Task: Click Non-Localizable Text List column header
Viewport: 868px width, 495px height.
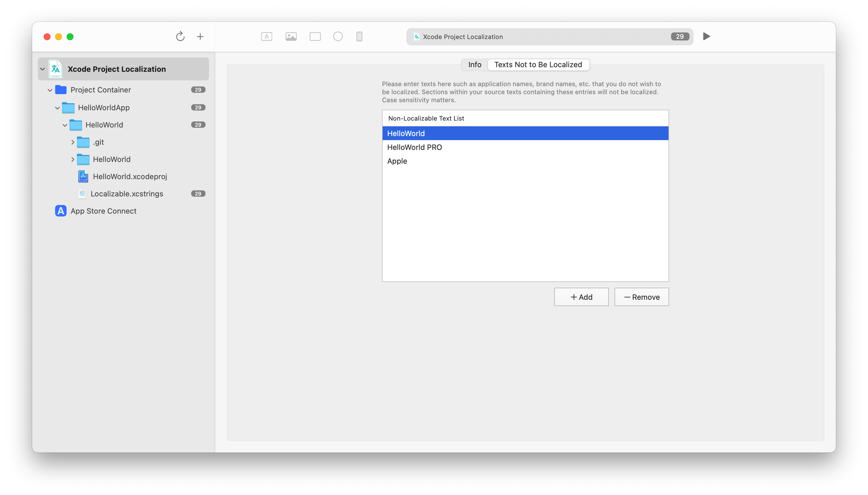Action: coord(525,118)
